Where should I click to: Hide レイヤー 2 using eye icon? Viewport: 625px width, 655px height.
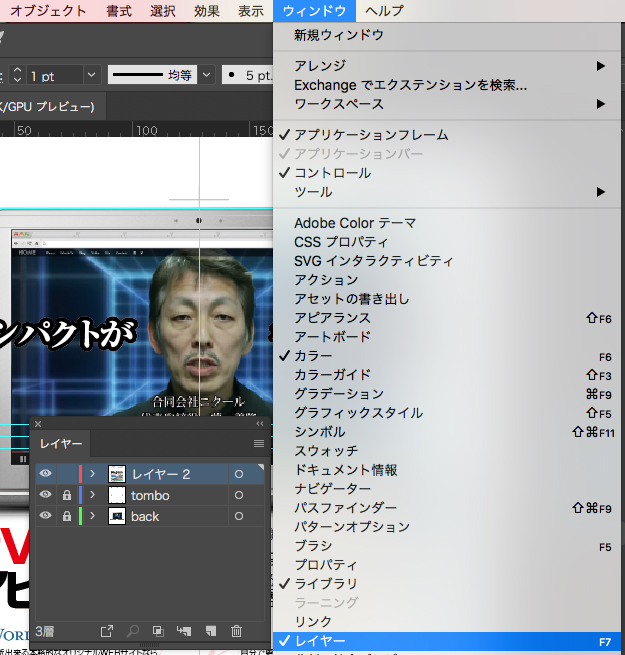pos(46,473)
